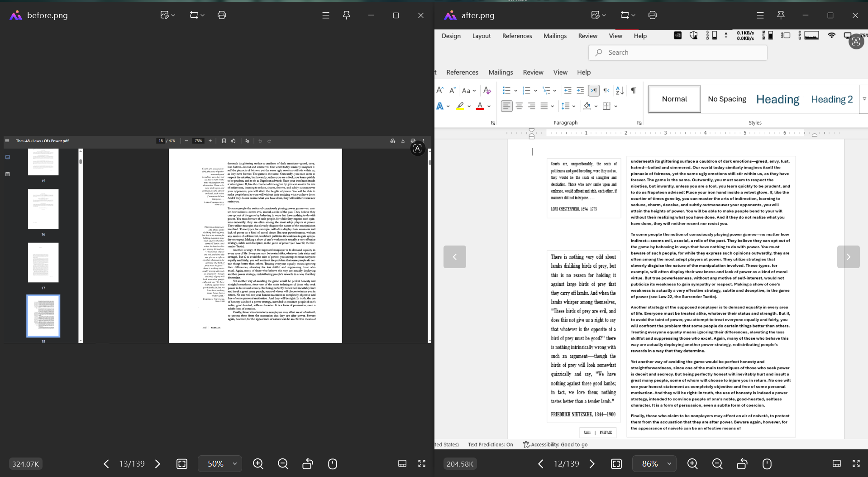
Task: Zoom in on after.png image
Action: click(692, 464)
